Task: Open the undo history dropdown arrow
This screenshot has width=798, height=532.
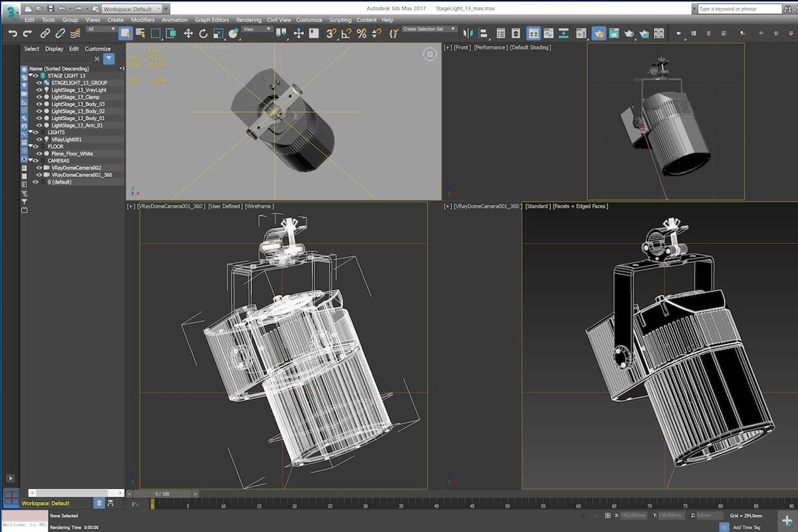Action: (70, 9)
